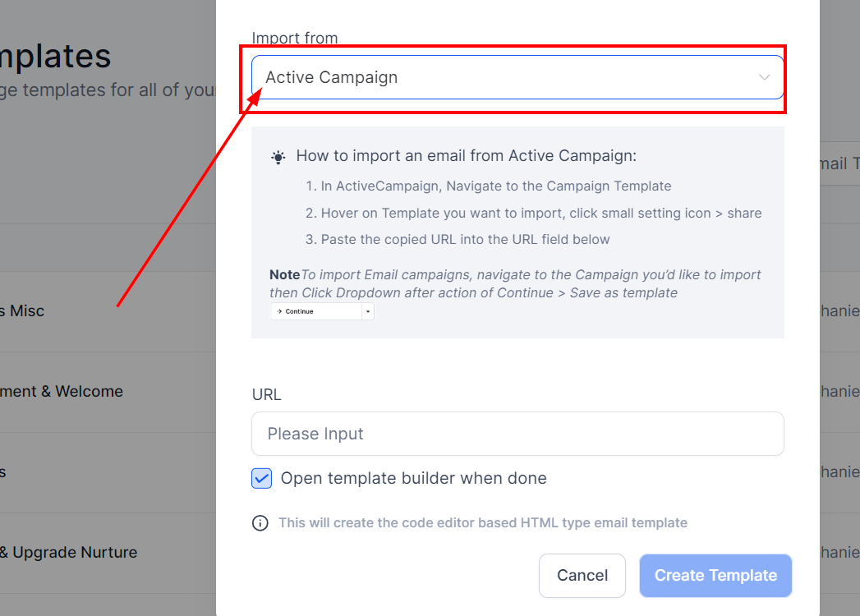
Task: Click the How to import heading text
Action: click(x=466, y=156)
